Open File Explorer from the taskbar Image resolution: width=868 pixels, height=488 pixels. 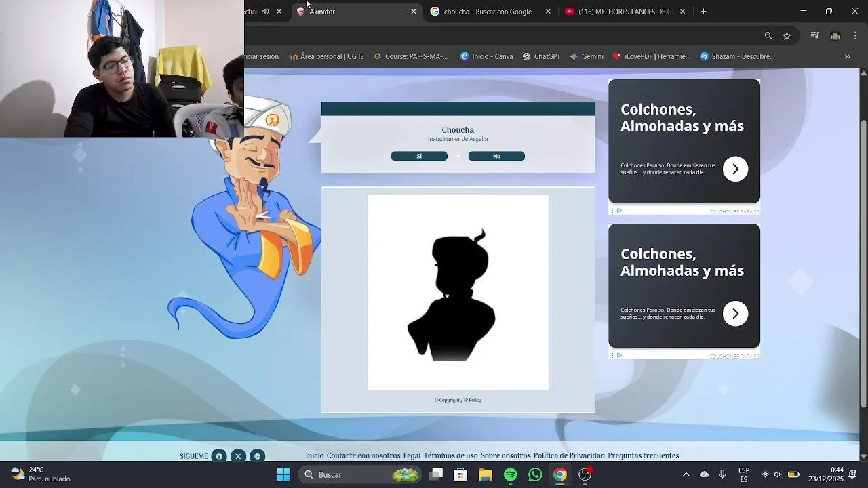pos(486,474)
